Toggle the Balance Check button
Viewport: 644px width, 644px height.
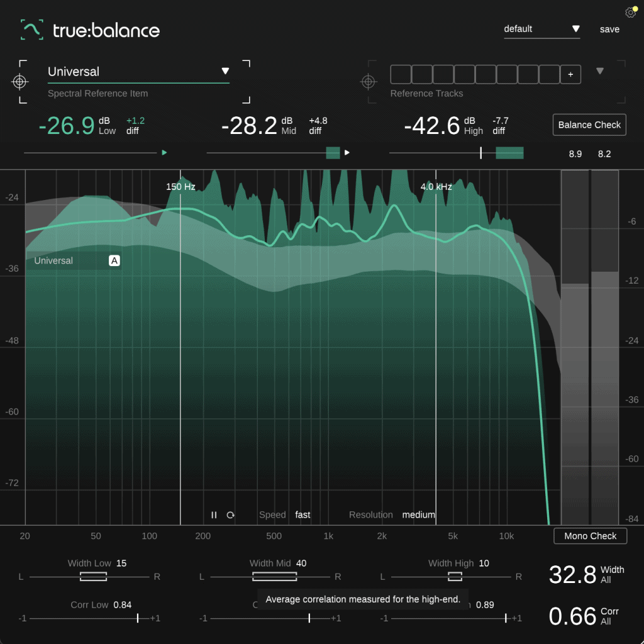point(589,125)
